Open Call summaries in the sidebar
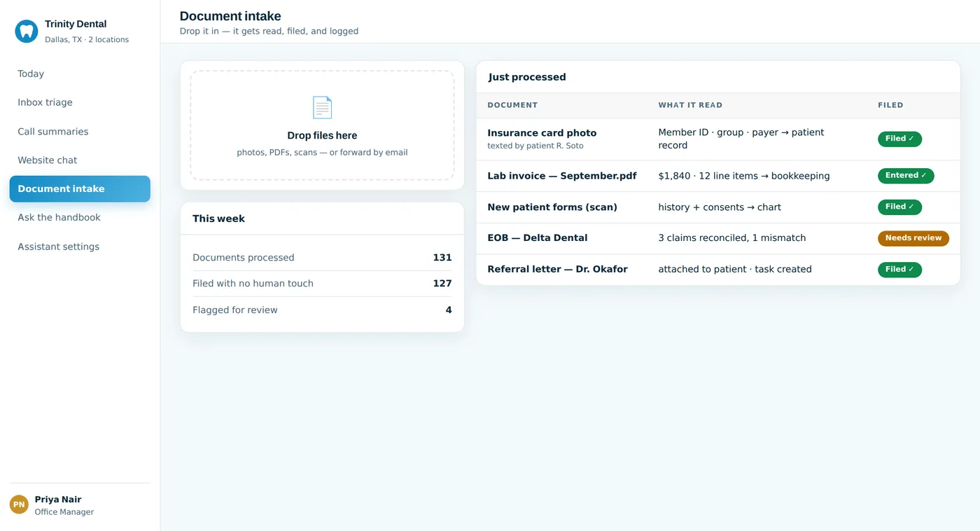The width and height of the screenshot is (980, 531). [x=80, y=132]
